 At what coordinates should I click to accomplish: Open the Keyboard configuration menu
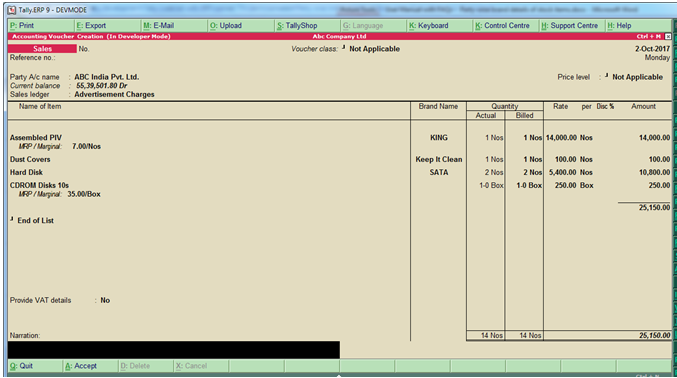[440, 25]
